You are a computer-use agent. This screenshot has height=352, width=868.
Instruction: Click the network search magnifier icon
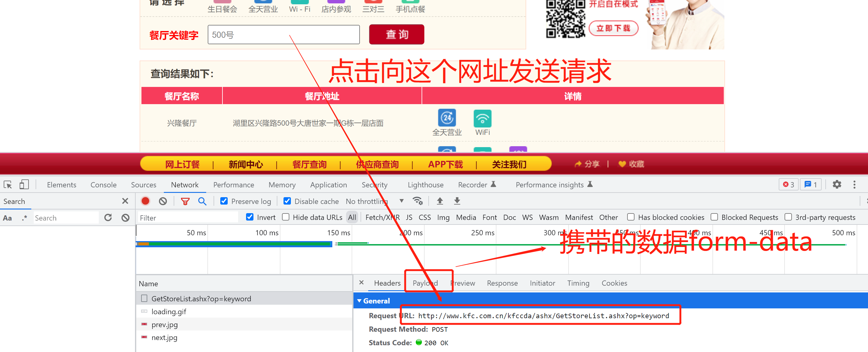[x=202, y=201]
